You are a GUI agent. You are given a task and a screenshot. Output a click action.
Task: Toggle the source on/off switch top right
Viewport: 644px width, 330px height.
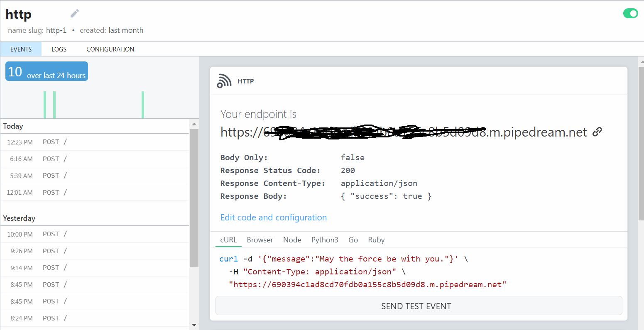[630, 13]
